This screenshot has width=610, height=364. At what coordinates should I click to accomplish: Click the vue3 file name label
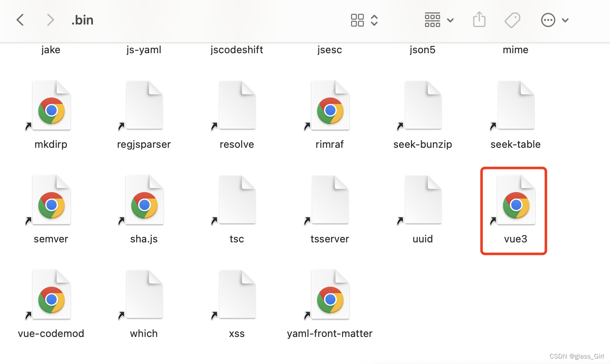[515, 239]
